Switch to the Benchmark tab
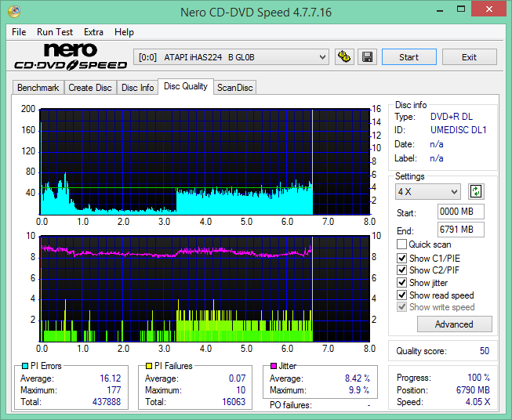 38,88
